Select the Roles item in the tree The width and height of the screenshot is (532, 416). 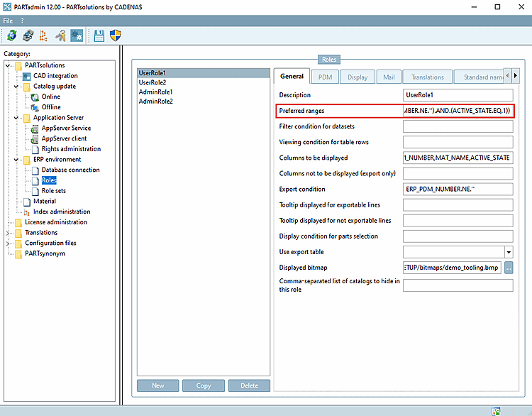pyautogui.click(x=49, y=180)
